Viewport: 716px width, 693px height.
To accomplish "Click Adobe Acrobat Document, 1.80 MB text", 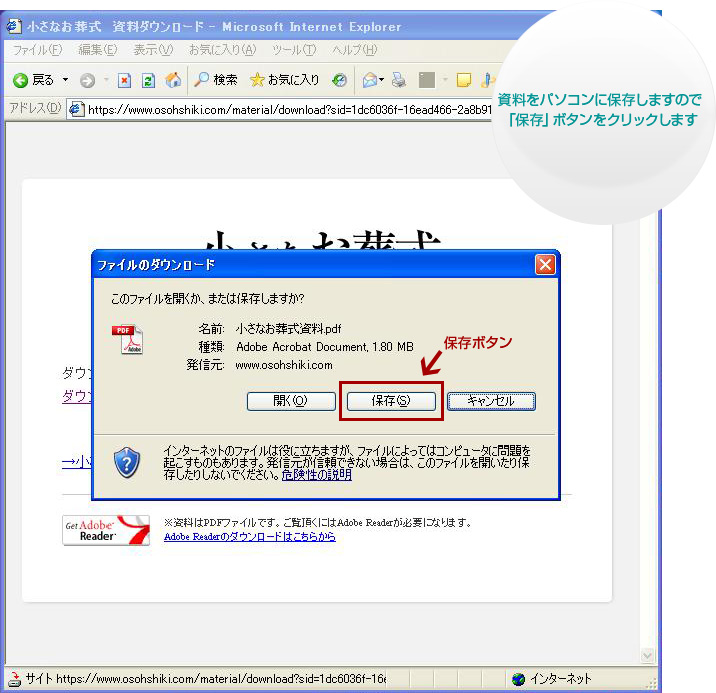I will [325, 347].
